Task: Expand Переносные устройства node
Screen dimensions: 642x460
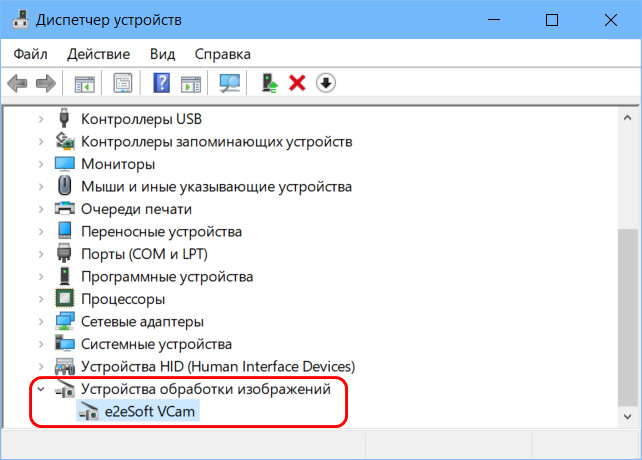Action: tap(41, 232)
